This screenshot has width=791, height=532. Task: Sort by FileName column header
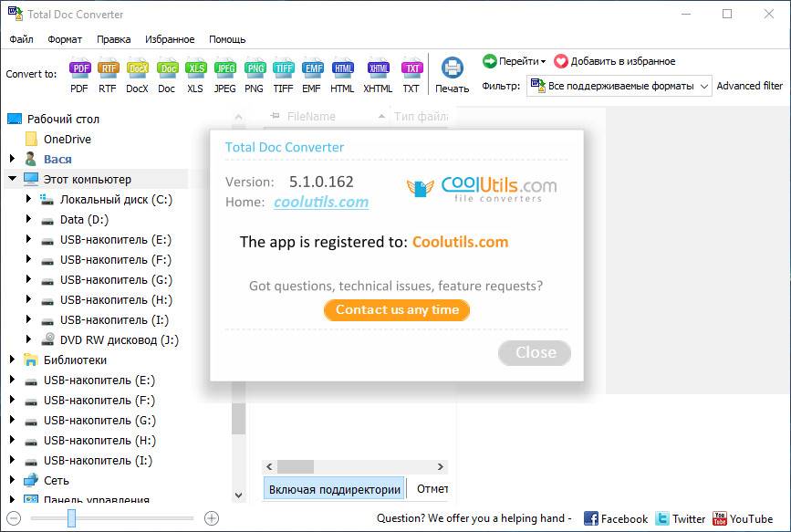point(311,117)
